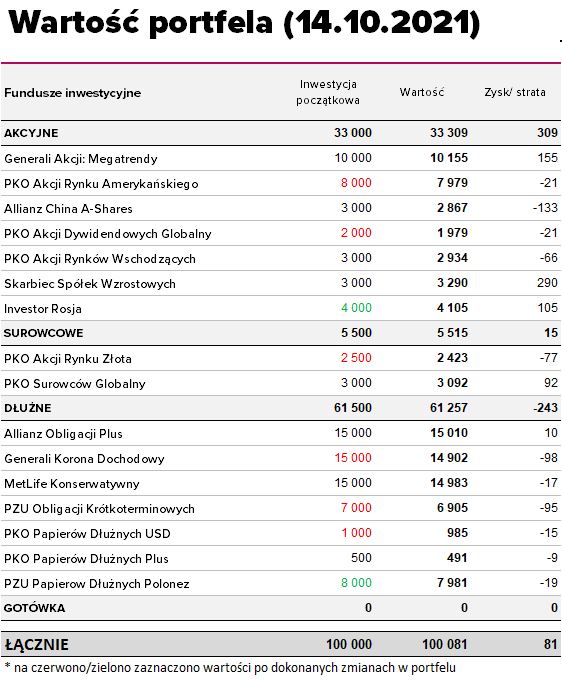
Task: Click the total profit 81
Action: pos(551,645)
